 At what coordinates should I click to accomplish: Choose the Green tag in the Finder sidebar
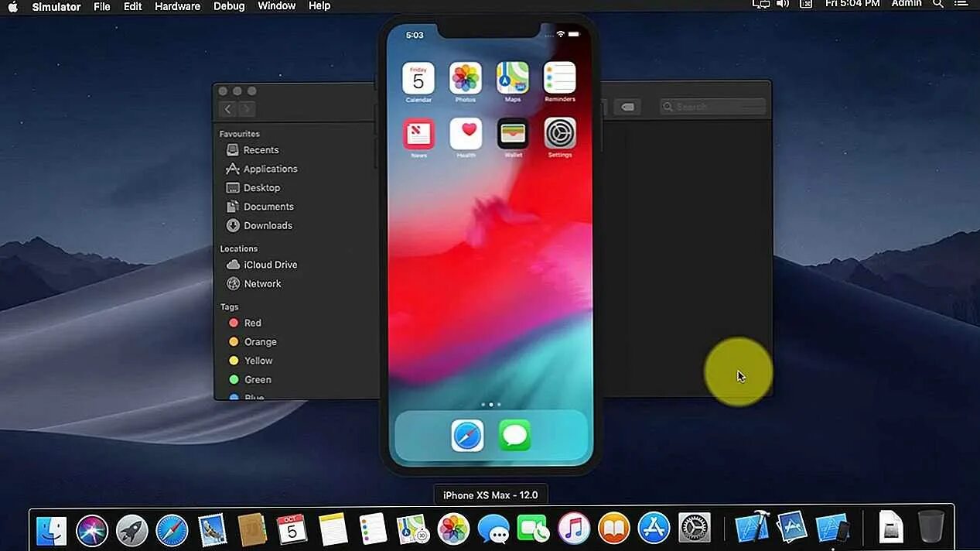click(258, 380)
